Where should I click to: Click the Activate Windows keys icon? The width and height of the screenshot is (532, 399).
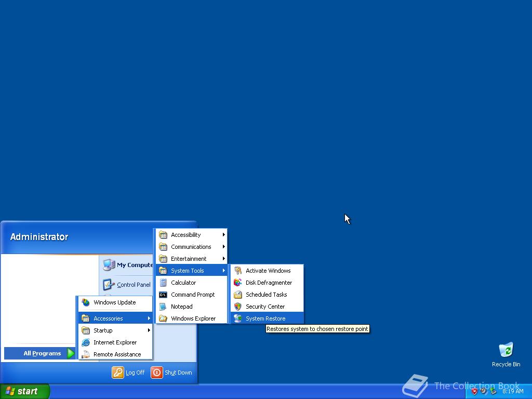pyautogui.click(x=238, y=270)
